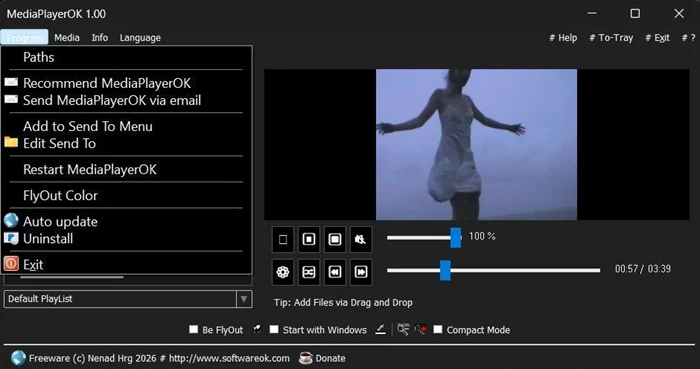The height and width of the screenshot is (369, 700).
Task: Click the globe icon beside Auto update
Action: 11,220
